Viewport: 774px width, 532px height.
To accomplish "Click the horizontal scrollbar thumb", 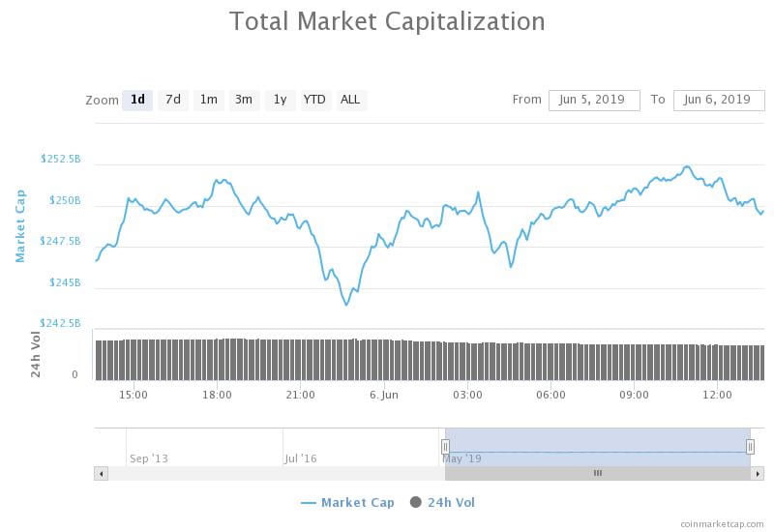I will 597,473.
